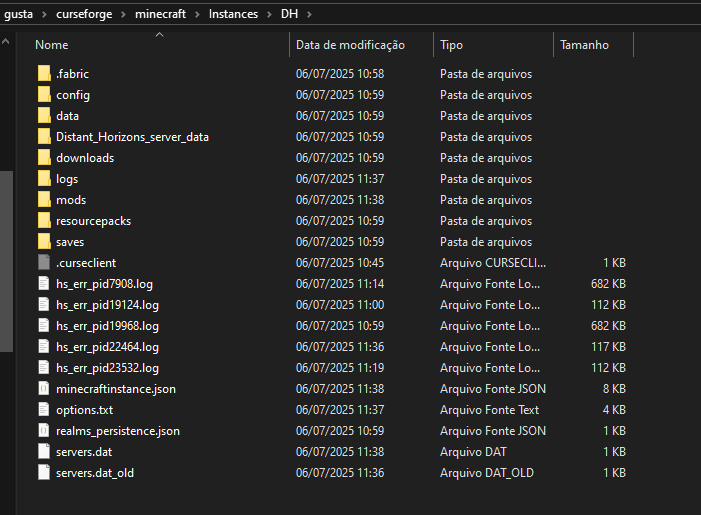The image size is (701, 515).
Task: Click the left pane vertical scrollbar
Action: coord(6,260)
